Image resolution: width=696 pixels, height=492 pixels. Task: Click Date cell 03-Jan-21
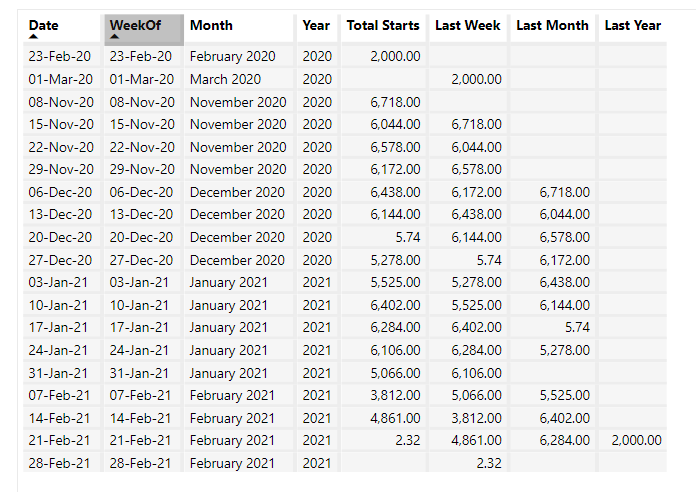coord(58,282)
